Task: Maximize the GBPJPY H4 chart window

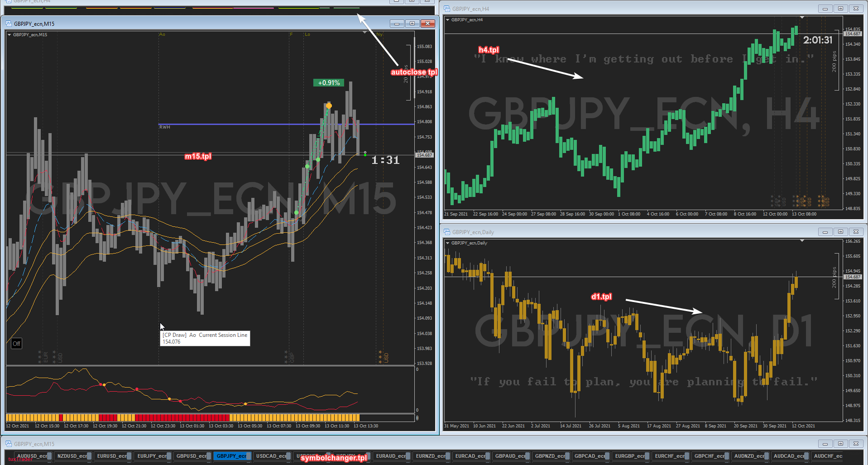Action: tap(840, 9)
